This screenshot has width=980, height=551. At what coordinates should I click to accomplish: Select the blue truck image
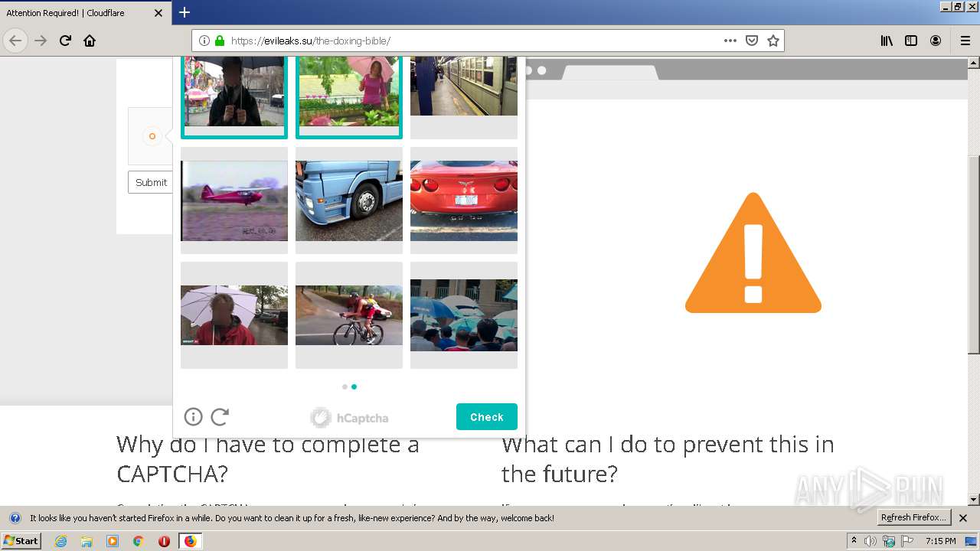(349, 201)
